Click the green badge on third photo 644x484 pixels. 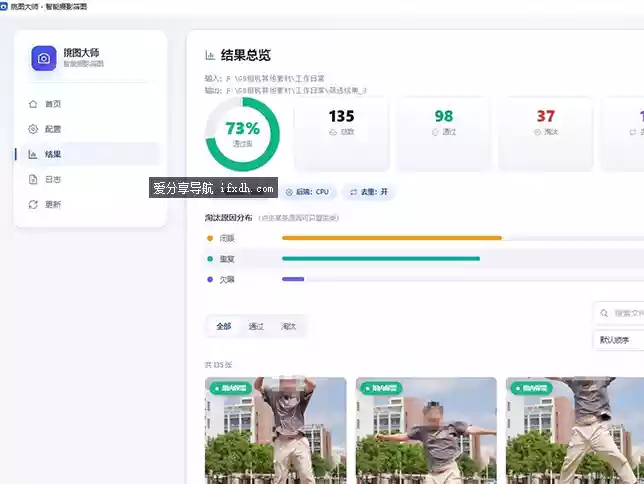(x=531, y=388)
